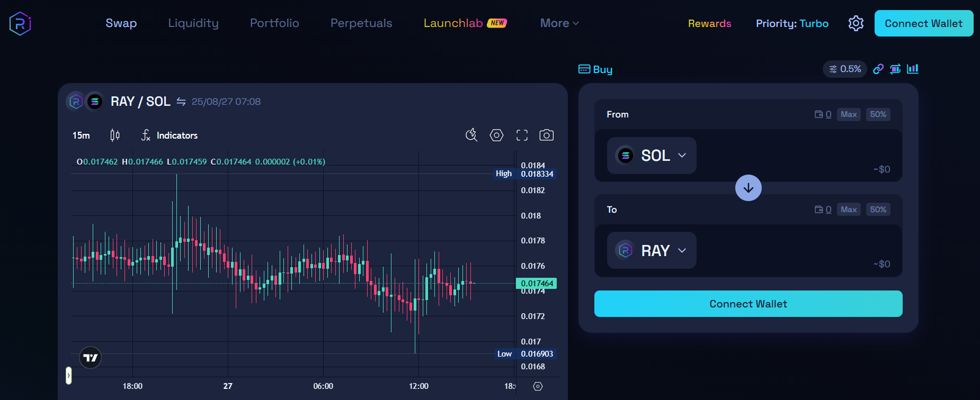Toggle the chart view bar-chart icon

(x=913, y=69)
